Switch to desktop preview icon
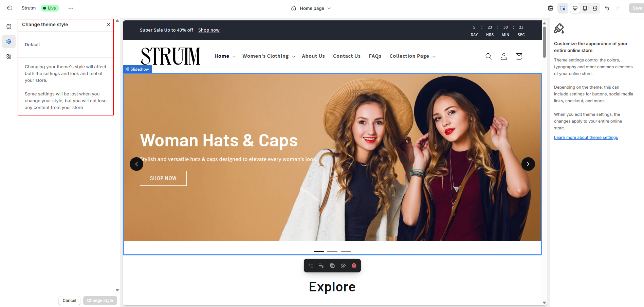The height and width of the screenshot is (307, 644). point(575,8)
